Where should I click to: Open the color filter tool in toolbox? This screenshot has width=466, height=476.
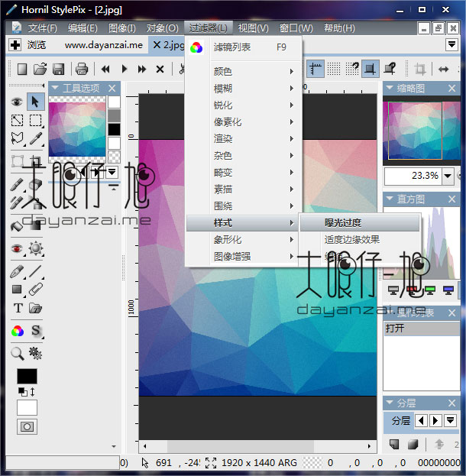(18, 331)
